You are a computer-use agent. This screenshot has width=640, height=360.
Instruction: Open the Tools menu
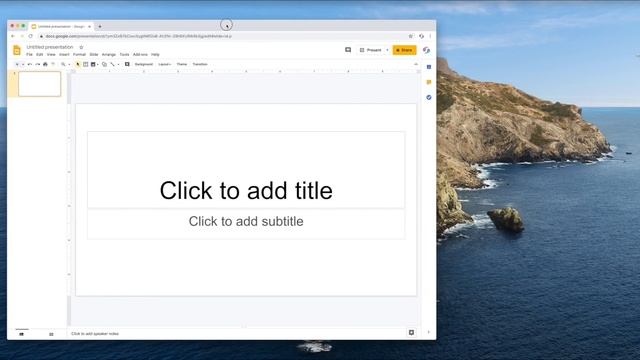pyautogui.click(x=124, y=55)
